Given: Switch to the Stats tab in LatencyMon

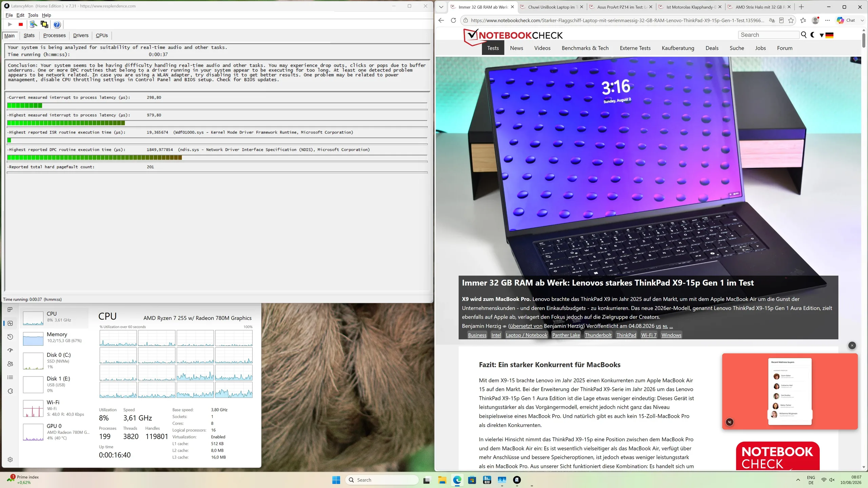Looking at the screenshot, I should pyautogui.click(x=29, y=36).
